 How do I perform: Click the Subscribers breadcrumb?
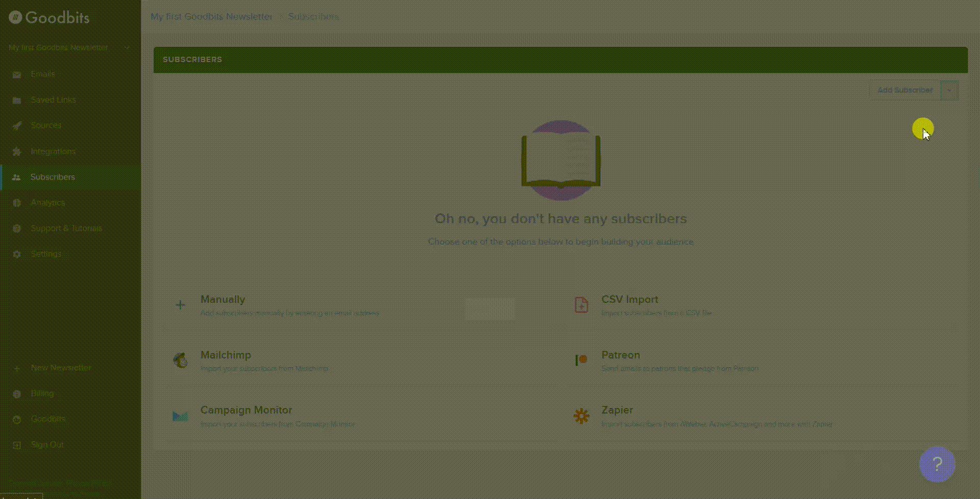[313, 16]
